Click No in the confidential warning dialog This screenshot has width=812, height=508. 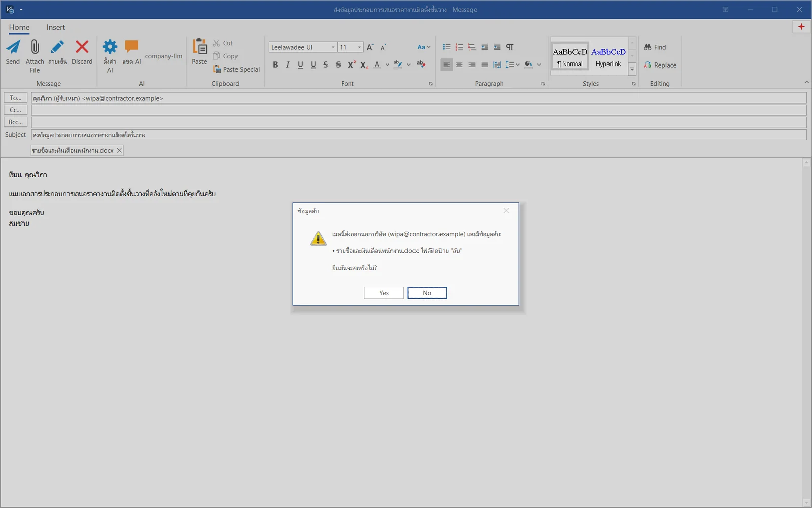tap(427, 293)
